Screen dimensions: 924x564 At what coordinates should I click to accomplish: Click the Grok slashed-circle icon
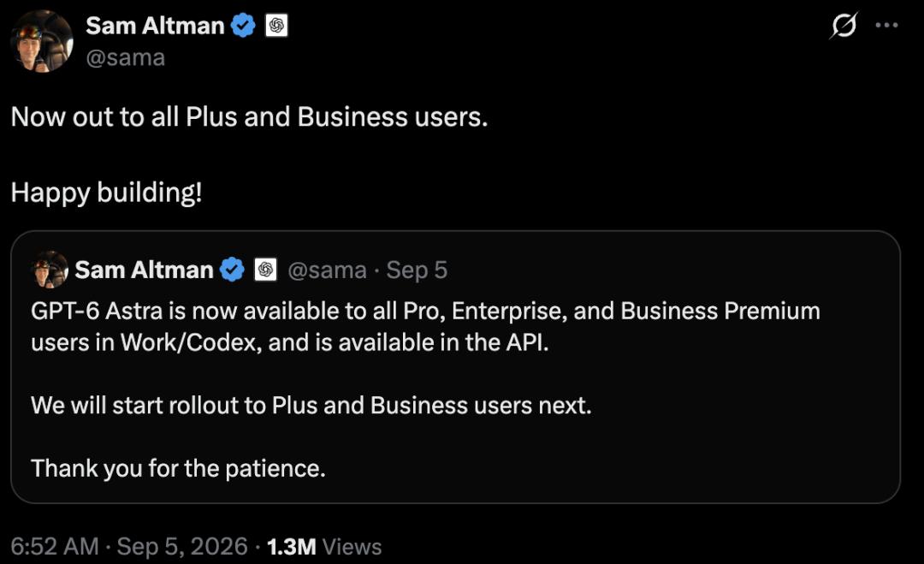coord(844,26)
